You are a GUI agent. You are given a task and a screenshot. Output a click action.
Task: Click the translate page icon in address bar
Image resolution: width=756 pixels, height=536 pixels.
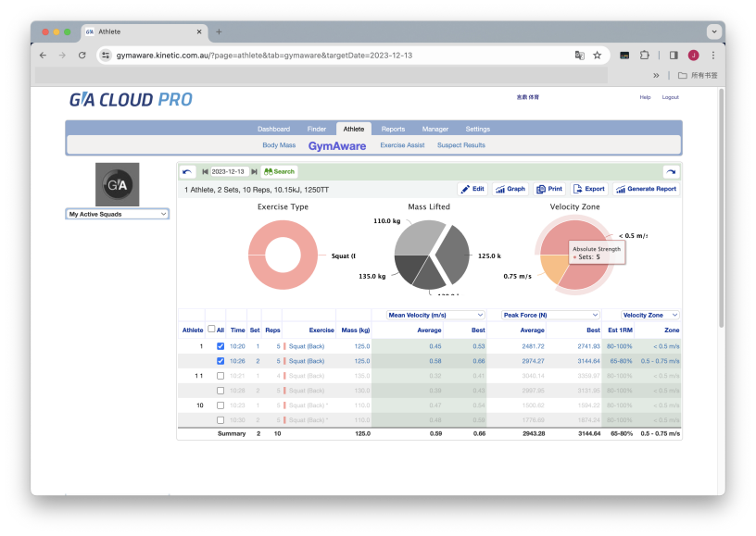(x=580, y=56)
